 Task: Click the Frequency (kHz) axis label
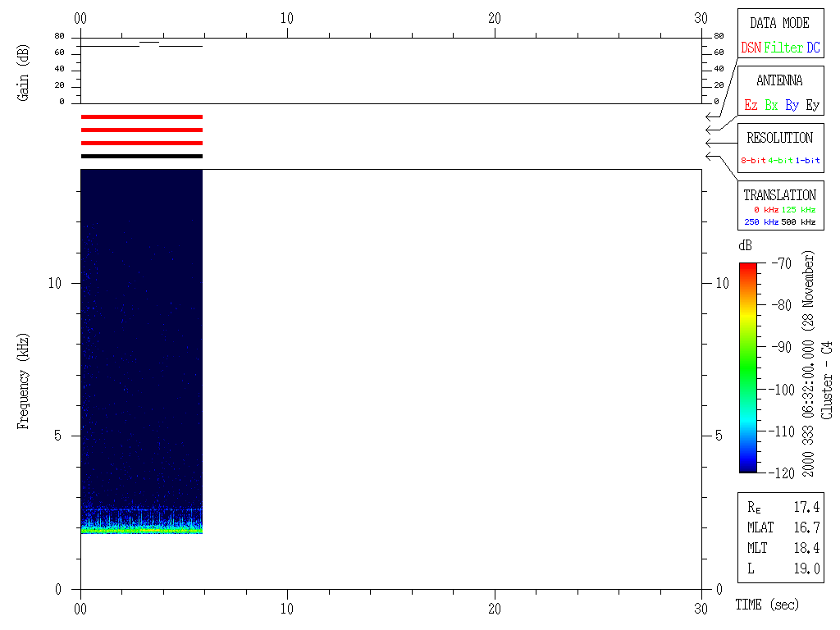22,381
